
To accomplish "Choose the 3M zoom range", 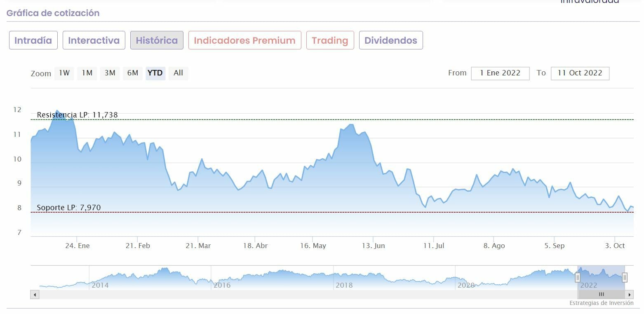I will (110, 73).
